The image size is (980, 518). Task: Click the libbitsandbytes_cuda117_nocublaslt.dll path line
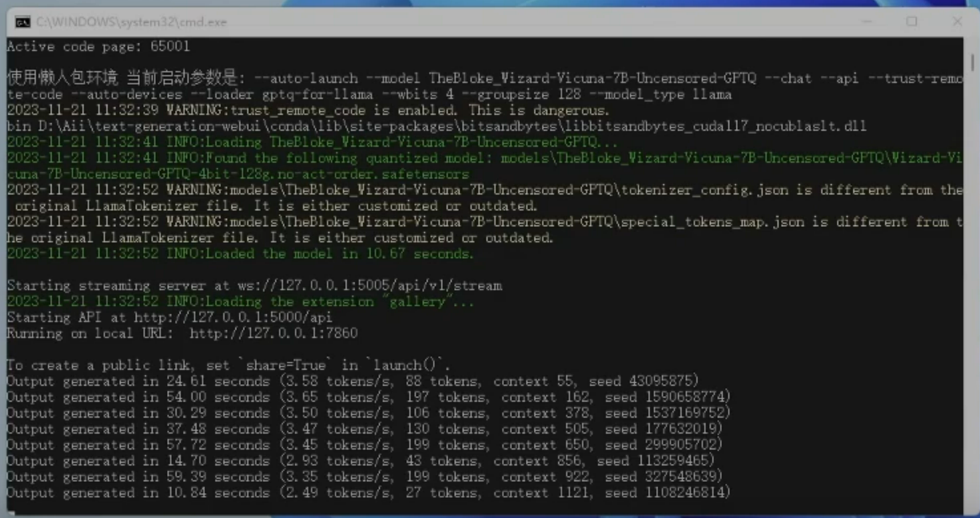pyautogui.click(x=437, y=126)
